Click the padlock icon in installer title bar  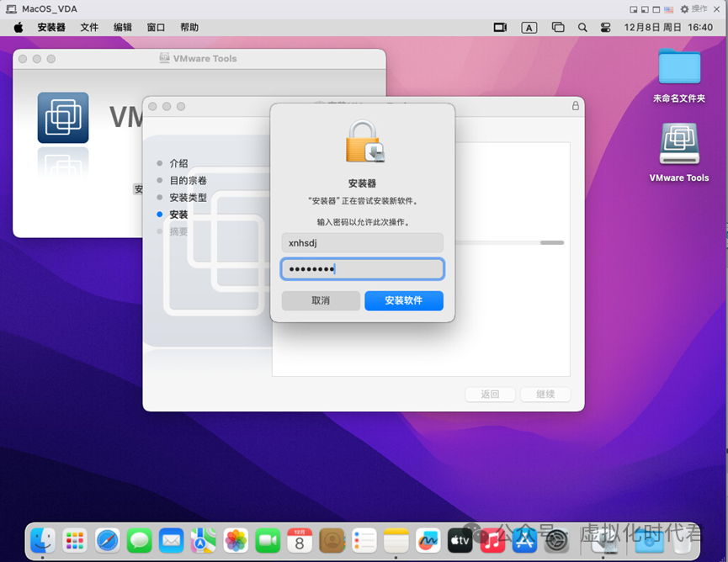[576, 106]
